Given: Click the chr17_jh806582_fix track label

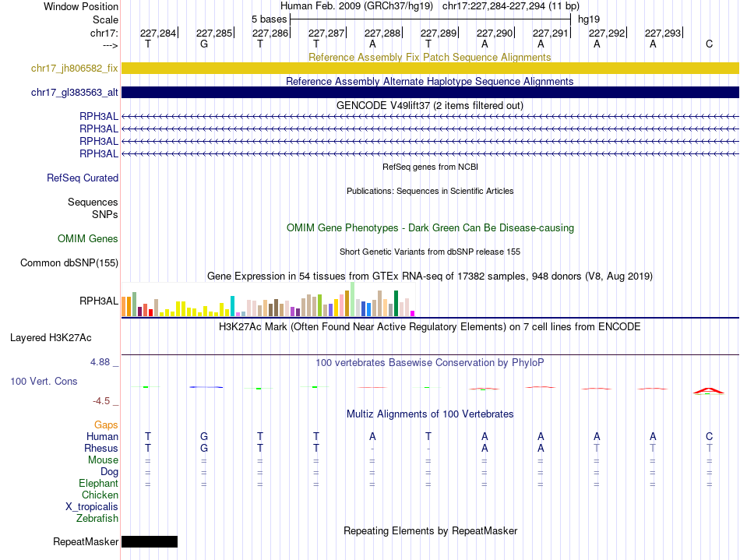Looking at the screenshot, I should [74, 68].
